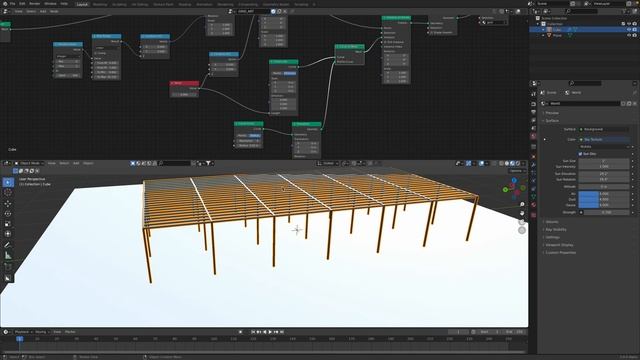Toggle render camera icon for Plane row
This screenshot has width=640, height=360.
tap(635, 36)
